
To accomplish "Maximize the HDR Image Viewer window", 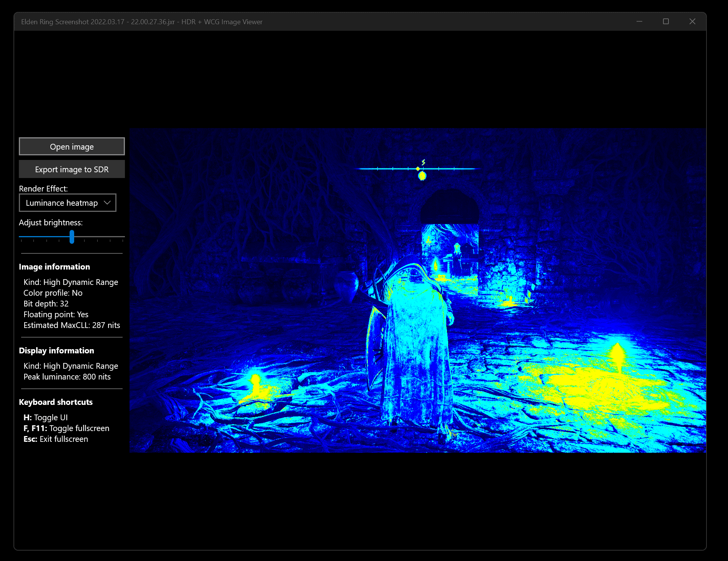I will pyautogui.click(x=666, y=22).
